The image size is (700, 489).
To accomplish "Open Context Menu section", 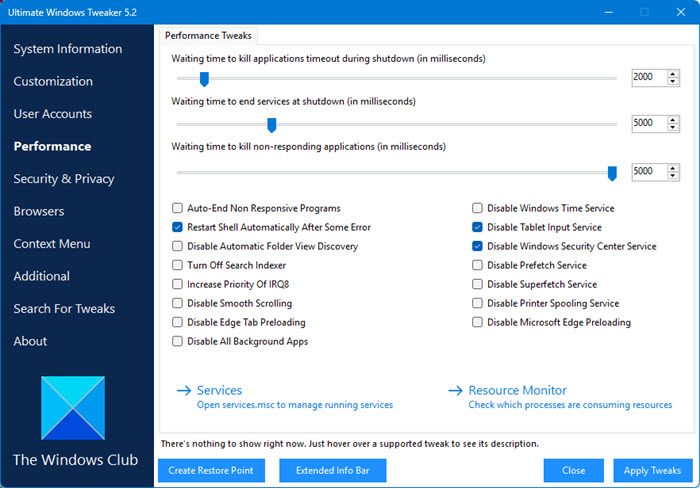I will 52,244.
